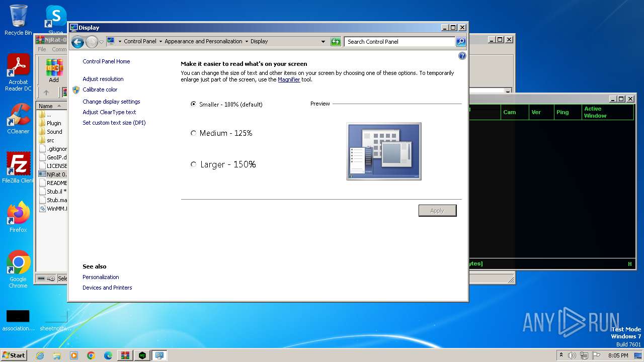644x362 pixels.
Task: Select the NjRat executable in WinRAR
Action: pyautogui.click(x=52, y=174)
